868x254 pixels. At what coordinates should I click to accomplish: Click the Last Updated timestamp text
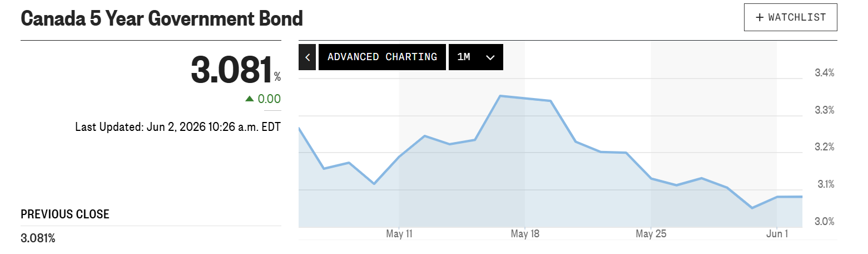pos(178,127)
